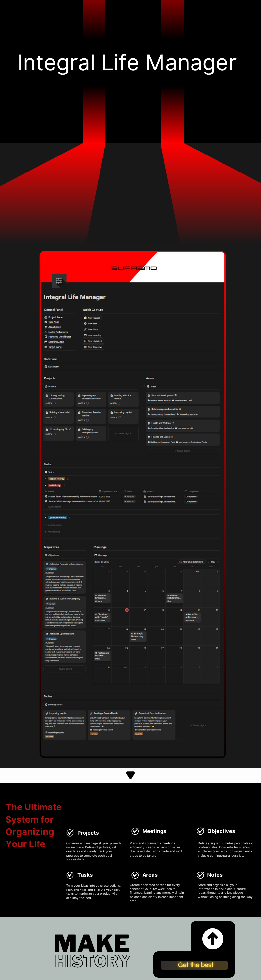This screenshot has height=980, width=261.
Task: Open Relationships and social life area card
Action: click(x=183, y=412)
